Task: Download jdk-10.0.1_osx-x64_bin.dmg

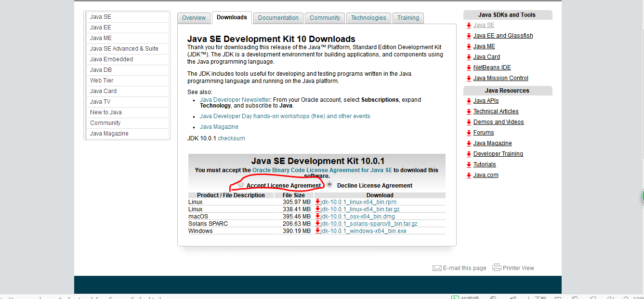Action: pos(358,217)
